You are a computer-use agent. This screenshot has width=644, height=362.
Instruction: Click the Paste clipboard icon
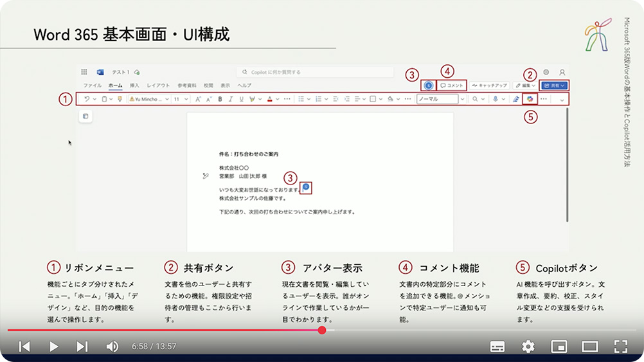click(x=104, y=99)
